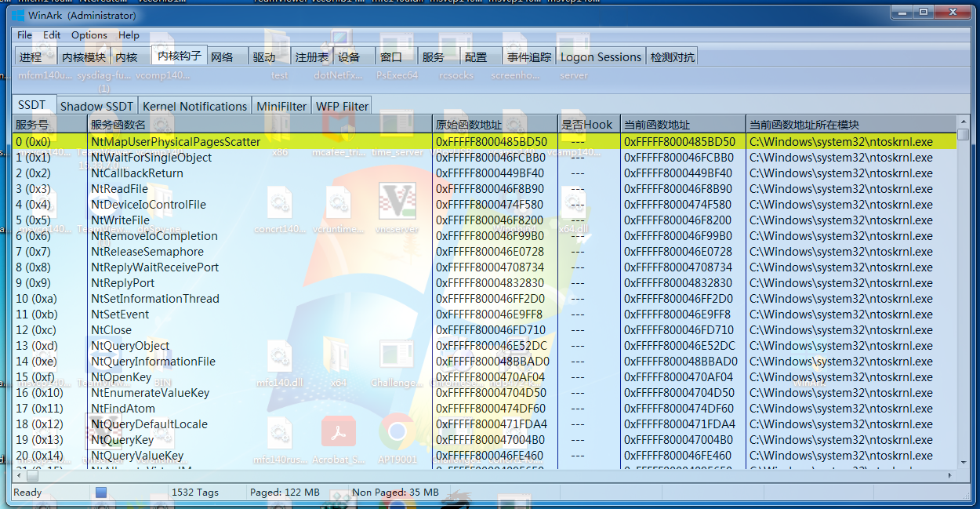Switch to the 内核模块 tab
The height and width of the screenshot is (509, 980).
coord(84,56)
